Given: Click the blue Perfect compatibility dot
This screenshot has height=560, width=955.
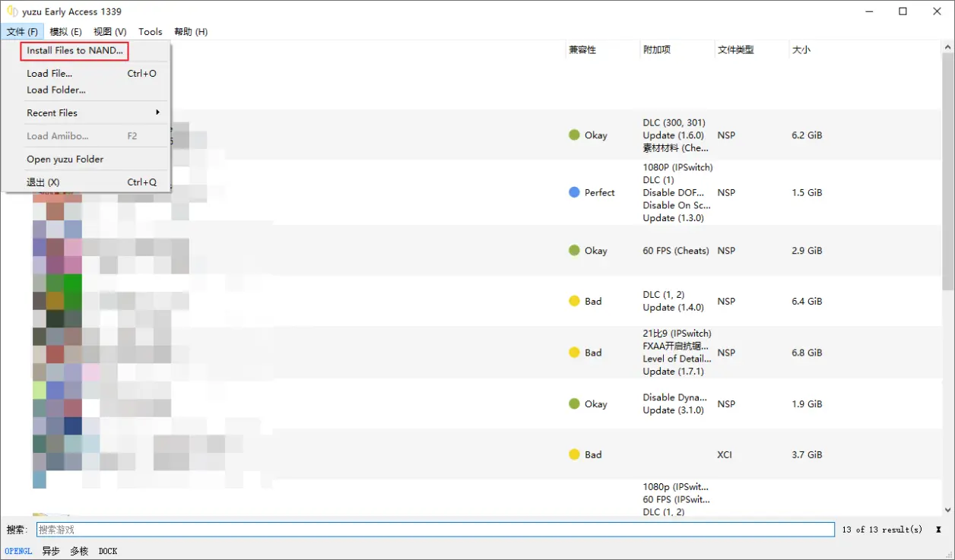Looking at the screenshot, I should coord(574,192).
